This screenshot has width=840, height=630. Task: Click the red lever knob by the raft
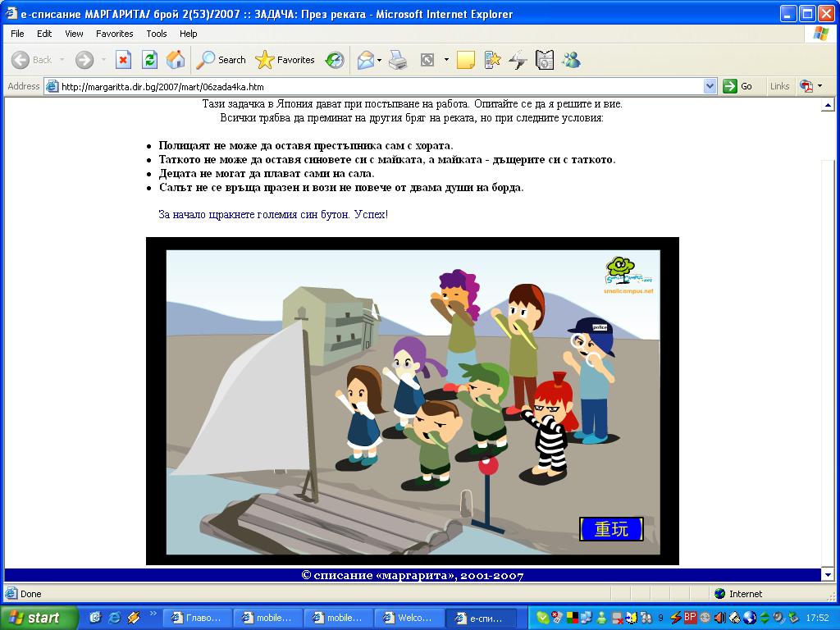(487, 466)
